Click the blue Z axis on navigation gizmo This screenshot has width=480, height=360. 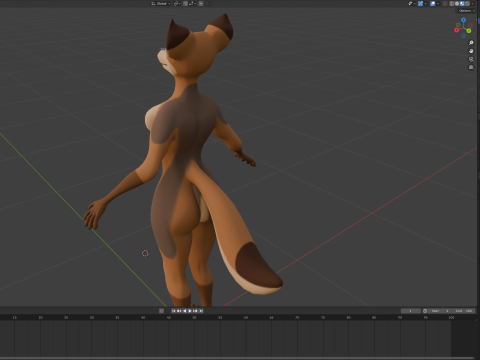[x=463, y=20]
